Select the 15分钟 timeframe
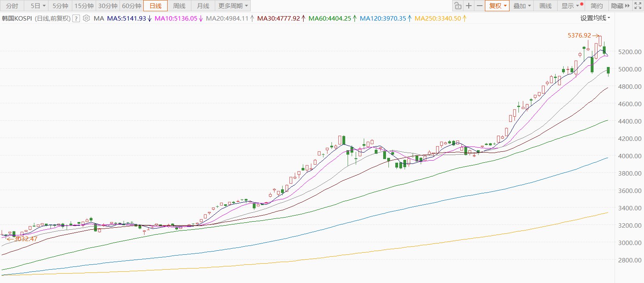Image resolution: width=644 pixels, height=283 pixels. [x=84, y=6]
